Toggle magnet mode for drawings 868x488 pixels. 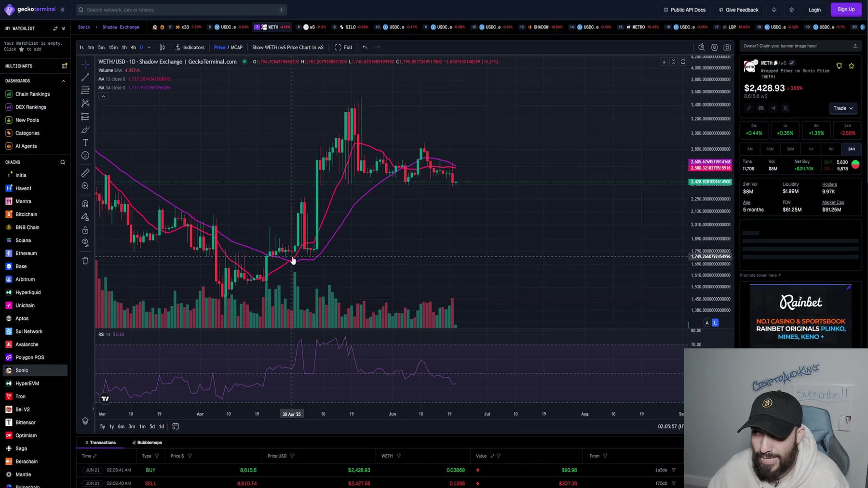click(85, 204)
